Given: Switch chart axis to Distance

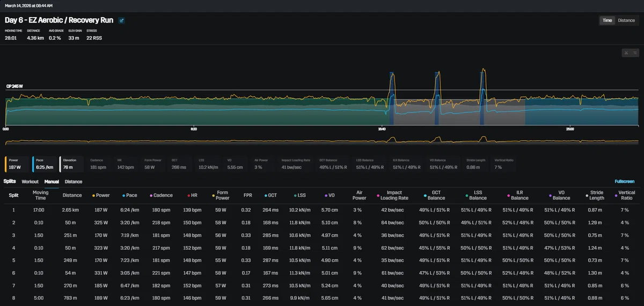Looking at the screenshot, I should pos(626,20).
